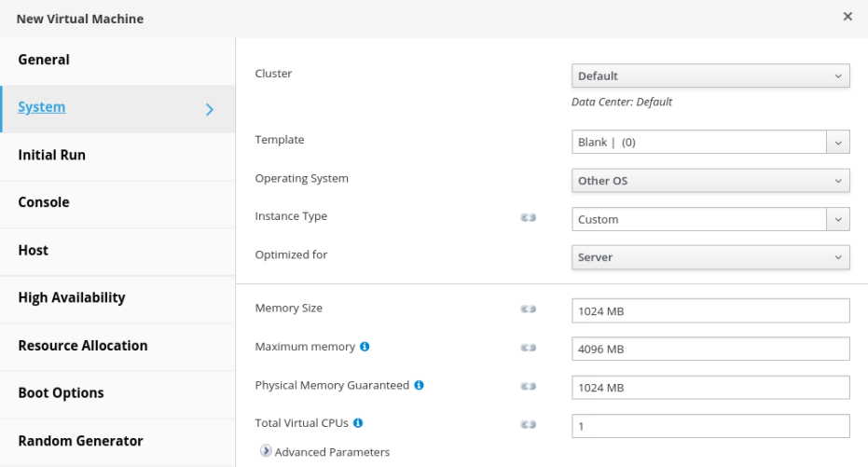Open the Initial Run tab

(52, 155)
